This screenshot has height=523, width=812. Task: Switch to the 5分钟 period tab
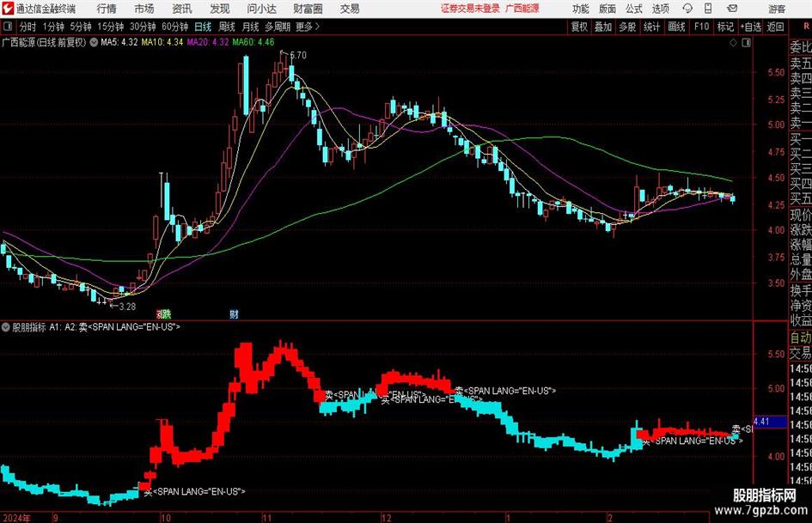pyautogui.click(x=80, y=27)
